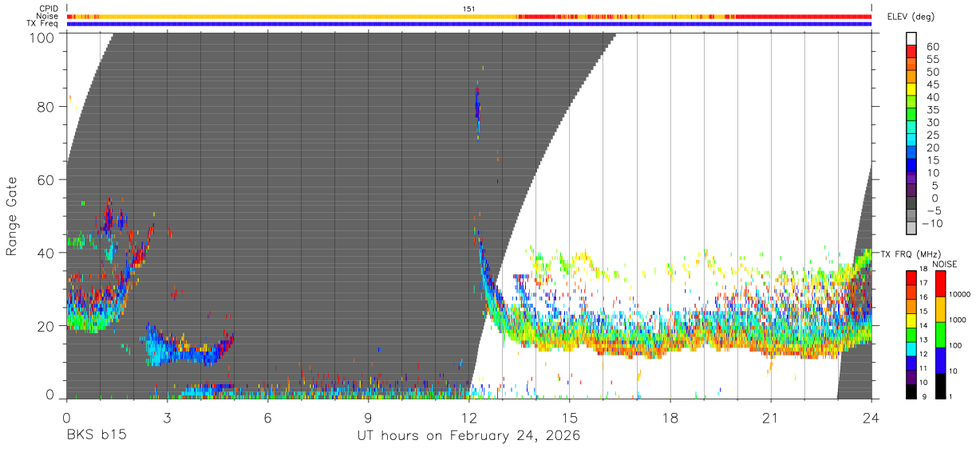Pick the cyan 20–25 segment of ELEV colorbar
The height and width of the screenshot is (452, 980).
pyautogui.click(x=911, y=141)
